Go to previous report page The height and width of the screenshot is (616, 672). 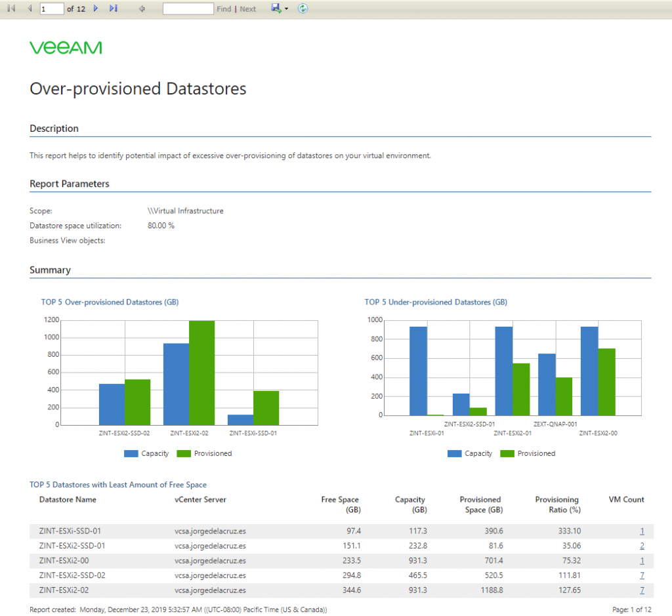(x=30, y=8)
